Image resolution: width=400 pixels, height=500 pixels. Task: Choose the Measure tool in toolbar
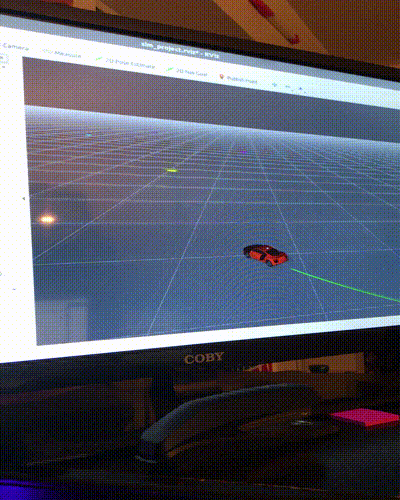point(62,53)
